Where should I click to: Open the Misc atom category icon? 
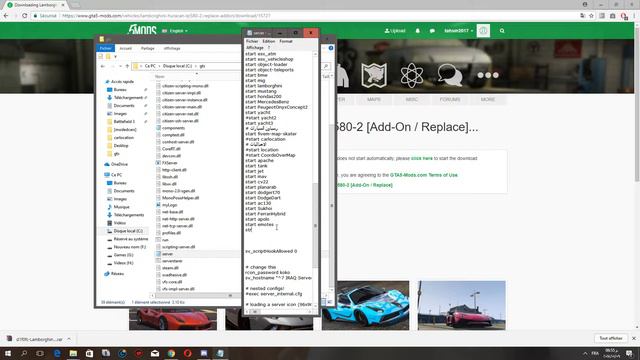tap(411, 76)
